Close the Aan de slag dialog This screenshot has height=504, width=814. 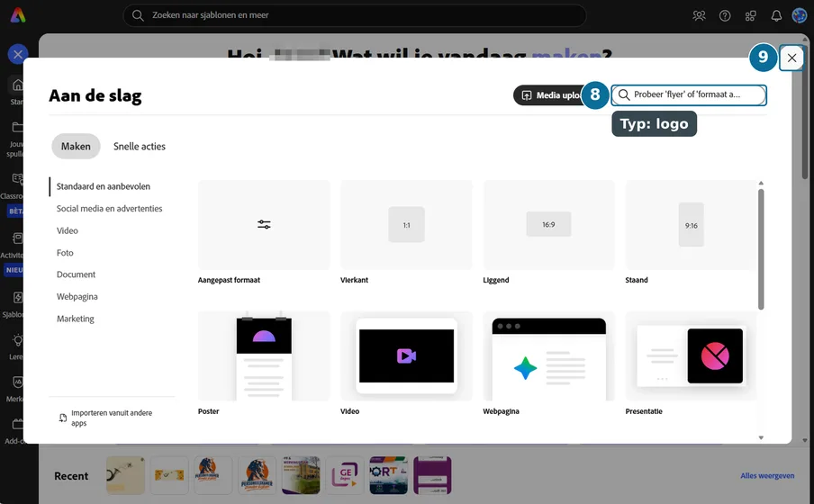pos(791,58)
